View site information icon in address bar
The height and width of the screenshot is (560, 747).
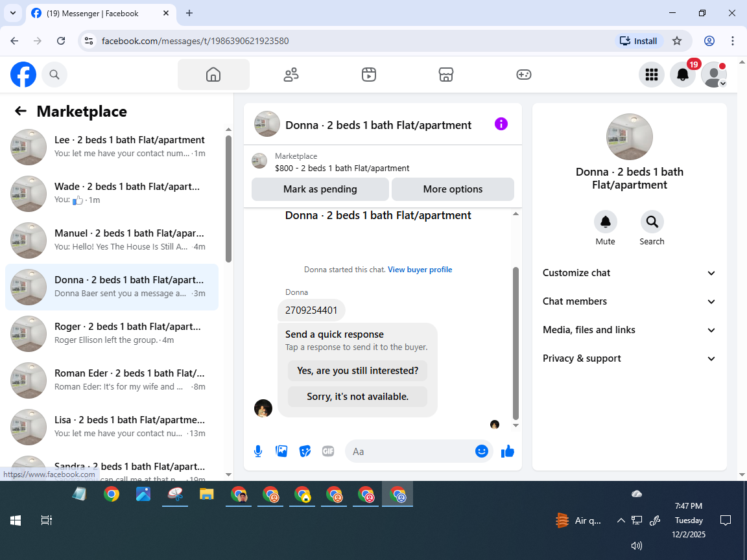(89, 41)
